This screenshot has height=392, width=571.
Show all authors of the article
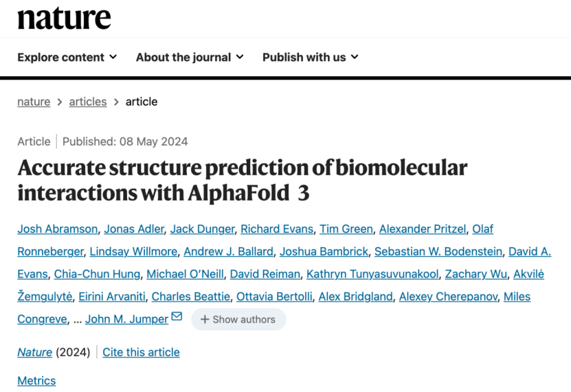click(x=238, y=319)
